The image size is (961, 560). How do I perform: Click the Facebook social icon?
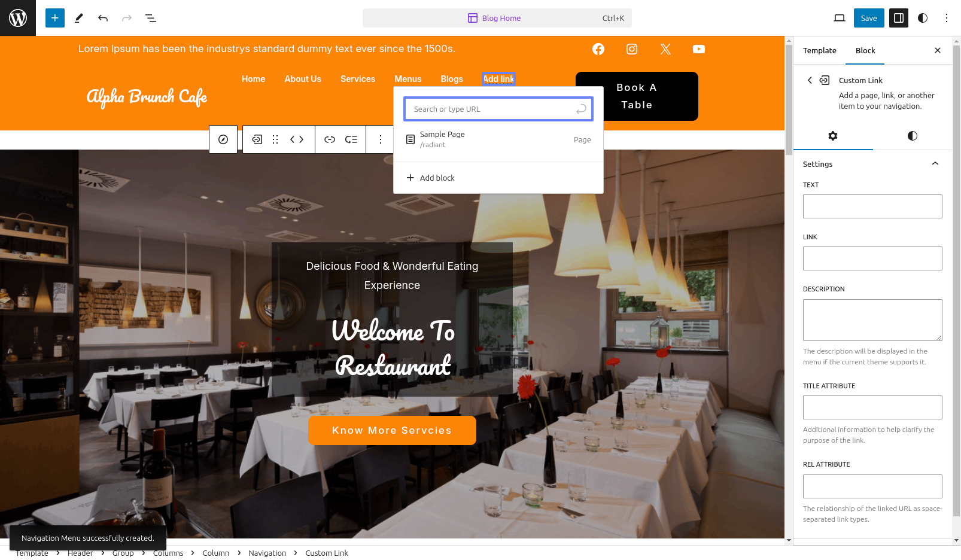(x=598, y=49)
